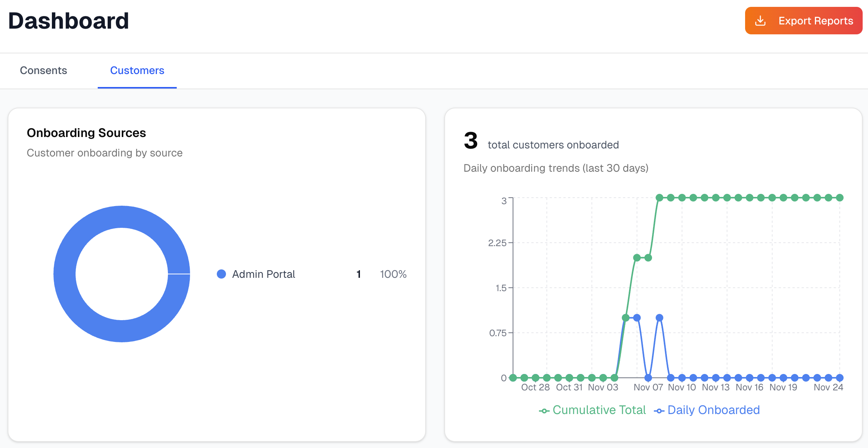The height and width of the screenshot is (448, 868).
Task: Switch to the Consents tab
Action: pyautogui.click(x=43, y=70)
